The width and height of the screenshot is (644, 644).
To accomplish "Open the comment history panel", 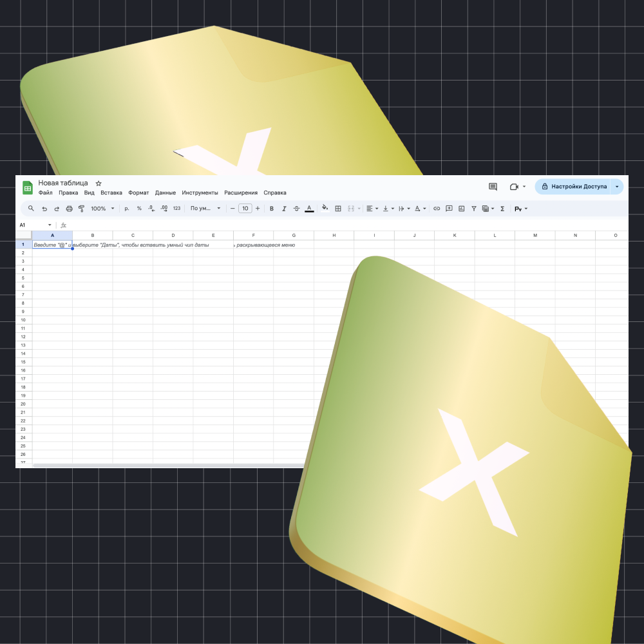I will point(493,186).
